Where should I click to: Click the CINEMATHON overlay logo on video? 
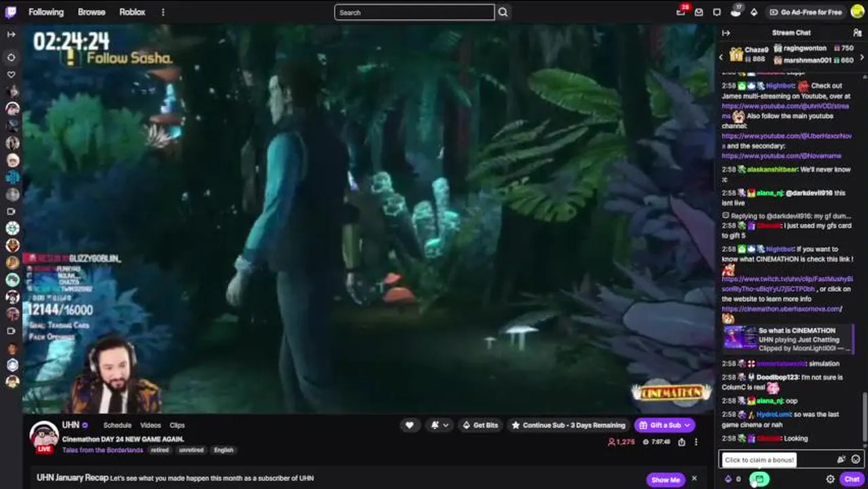(670, 392)
